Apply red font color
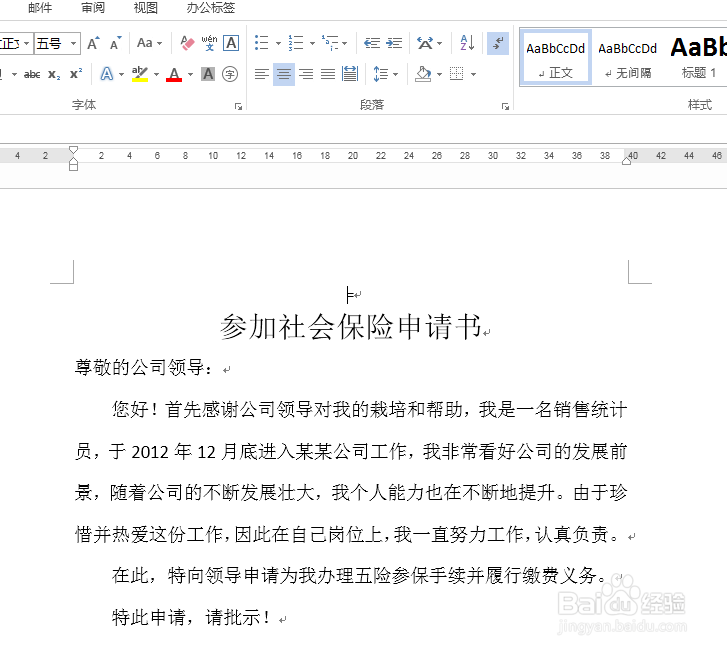 pos(174,74)
